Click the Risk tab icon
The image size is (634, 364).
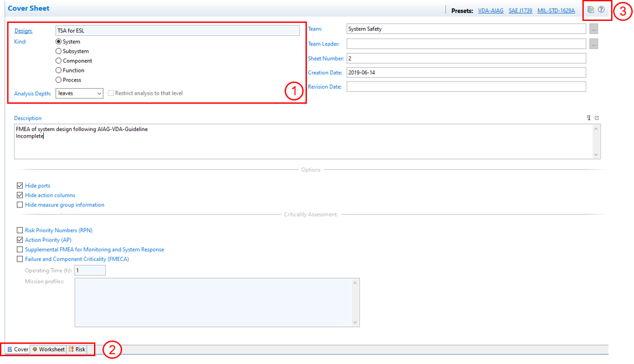tap(71, 350)
